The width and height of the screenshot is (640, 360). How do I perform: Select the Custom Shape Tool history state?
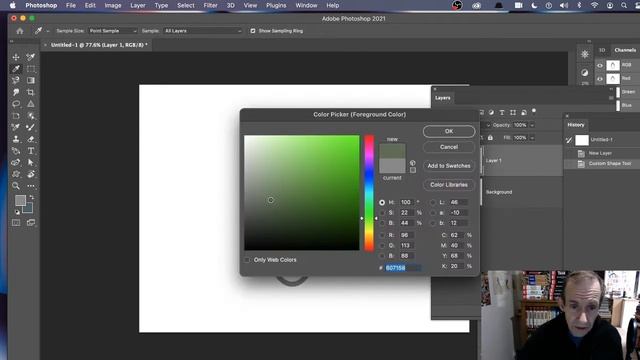click(602, 164)
